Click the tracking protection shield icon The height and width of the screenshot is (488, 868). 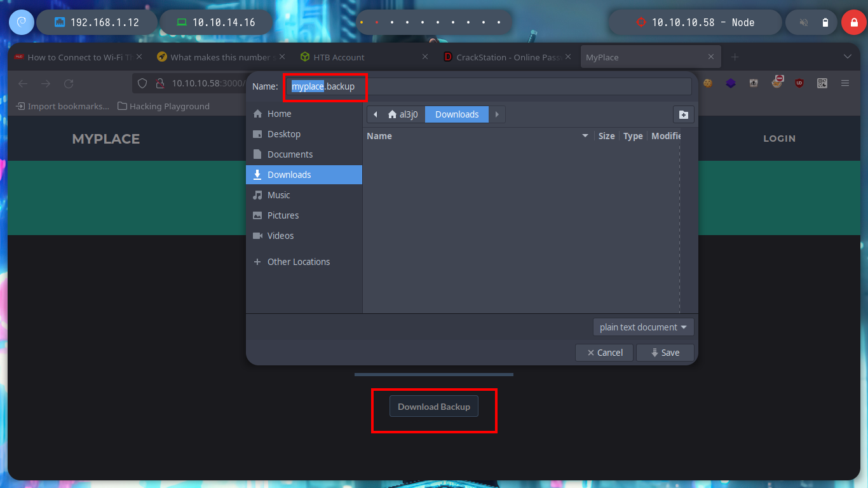(x=142, y=83)
